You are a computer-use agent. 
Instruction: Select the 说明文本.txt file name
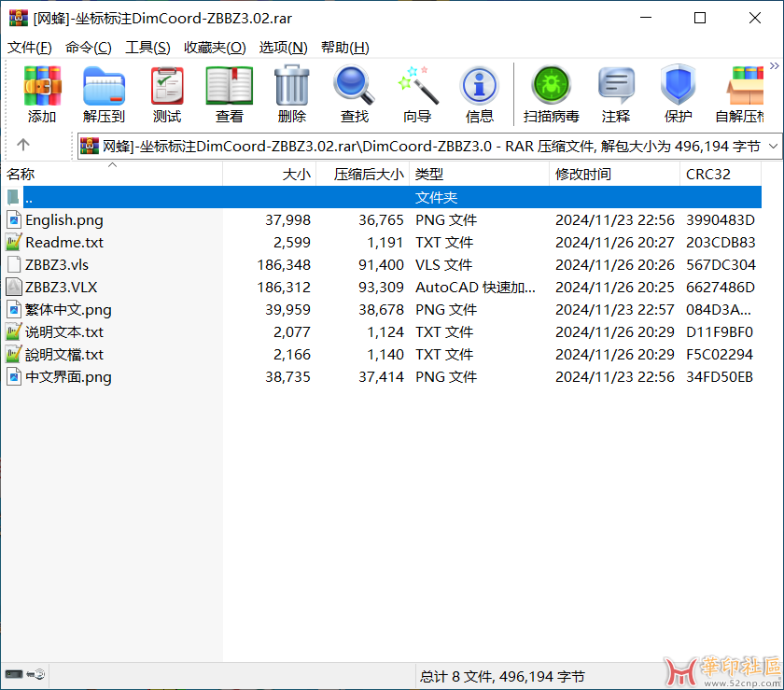(64, 331)
